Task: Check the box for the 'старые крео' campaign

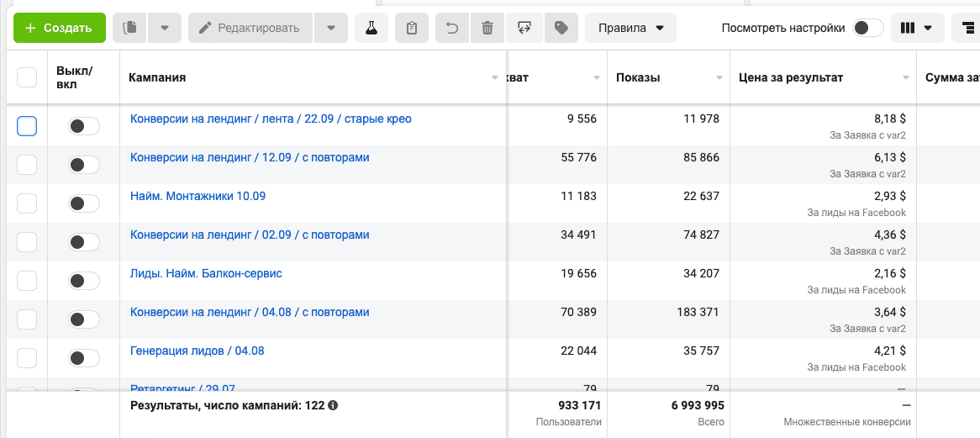Action: pyautogui.click(x=27, y=126)
